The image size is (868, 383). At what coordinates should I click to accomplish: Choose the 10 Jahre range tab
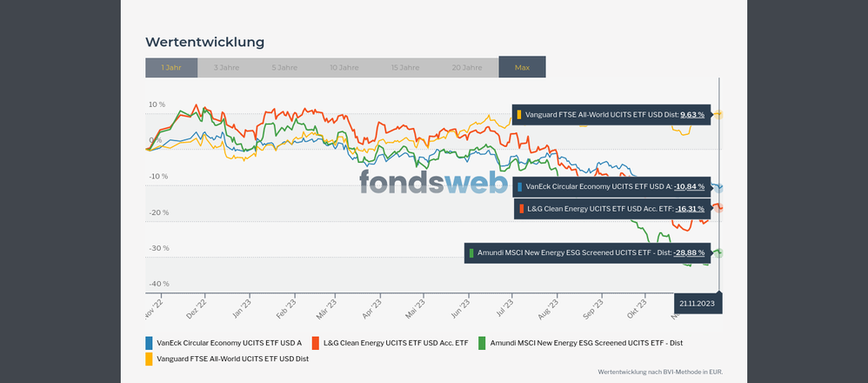(344, 67)
